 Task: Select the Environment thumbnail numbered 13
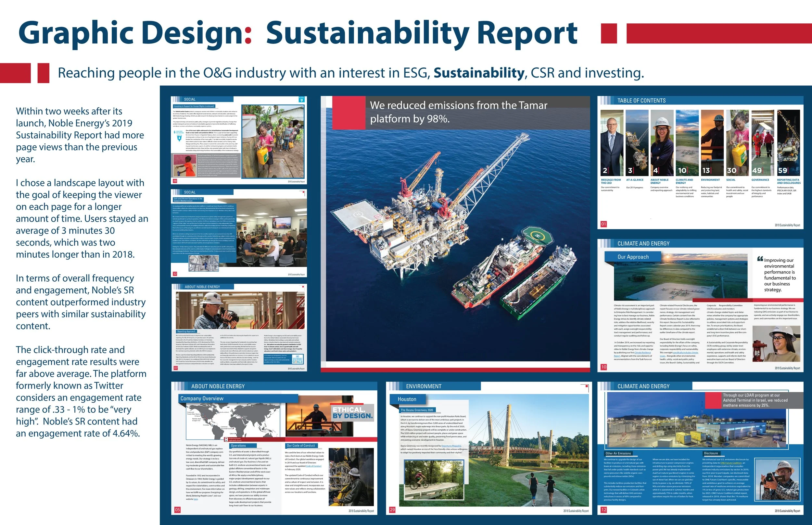coord(712,142)
